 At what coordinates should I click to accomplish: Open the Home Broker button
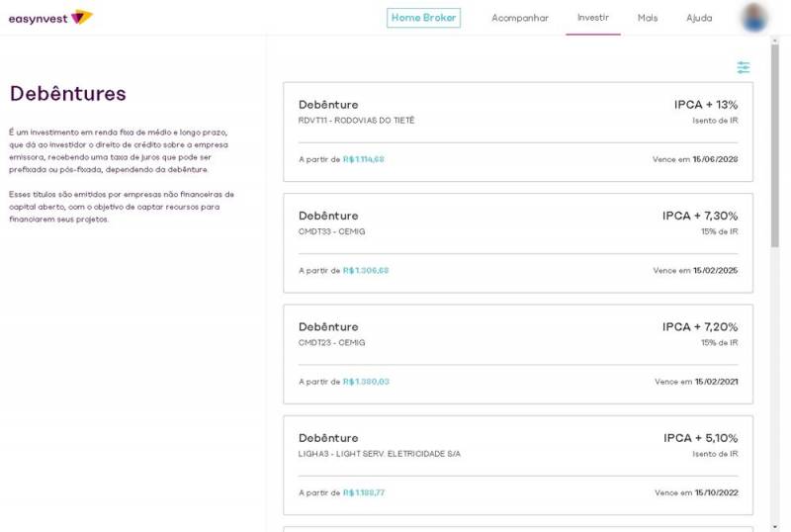pos(423,18)
